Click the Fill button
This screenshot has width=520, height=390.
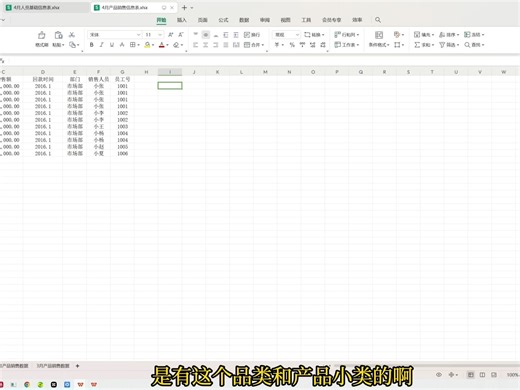pos(423,35)
